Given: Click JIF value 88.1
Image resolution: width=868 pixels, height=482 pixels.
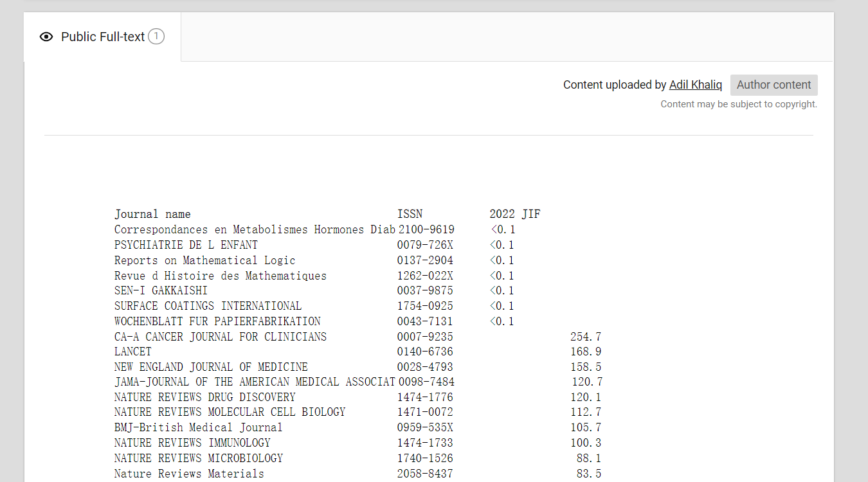Looking at the screenshot, I should [x=589, y=458].
